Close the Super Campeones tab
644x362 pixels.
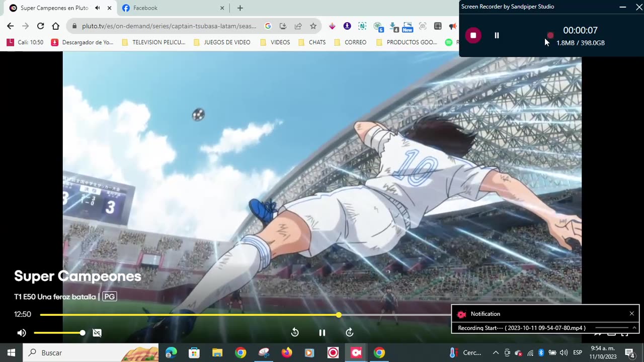coord(109,8)
